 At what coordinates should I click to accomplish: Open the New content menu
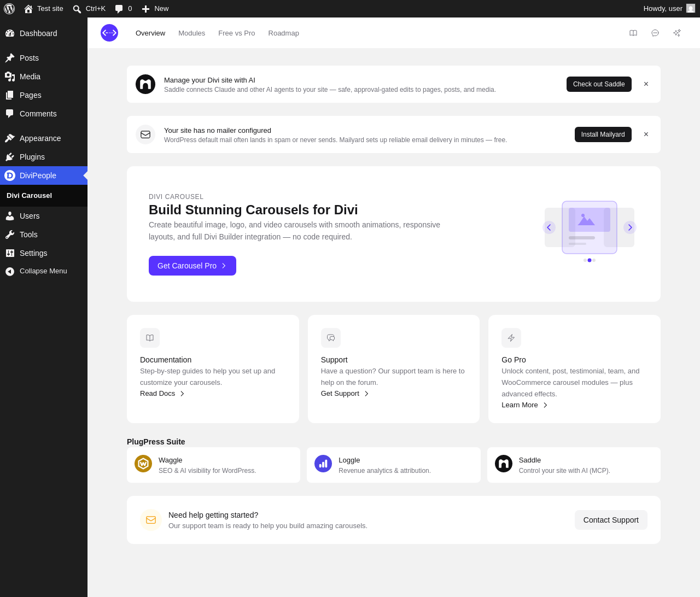(155, 9)
